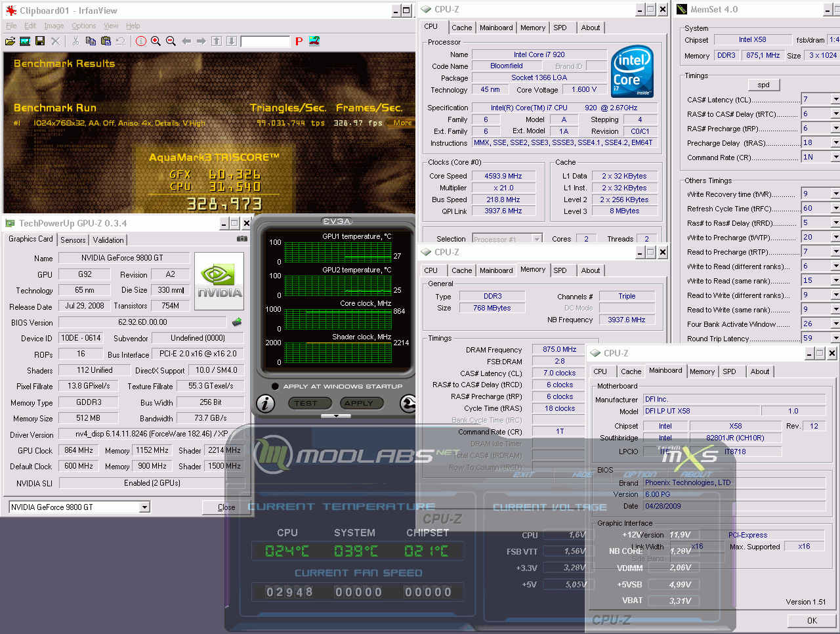840x634 pixels.
Task: Open the CAS# Latency (tCL) dropdown in MemSet
Action: click(835, 100)
